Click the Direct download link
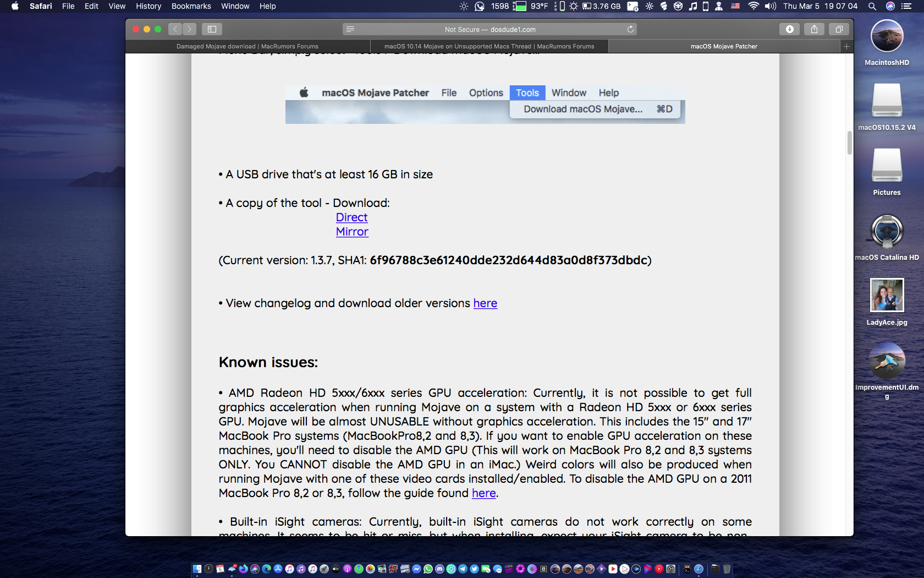This screenshot has width=924, height=578. pos(351,217)
